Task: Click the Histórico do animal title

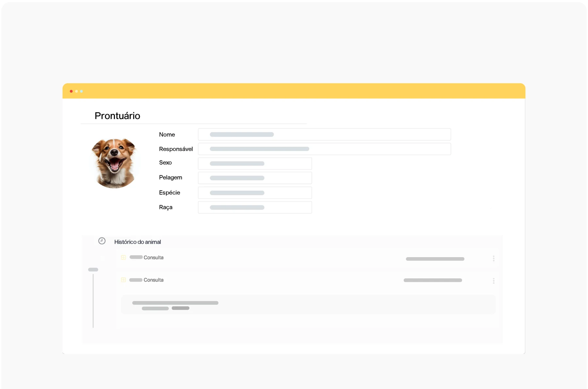Action: [x=138, y=242]
